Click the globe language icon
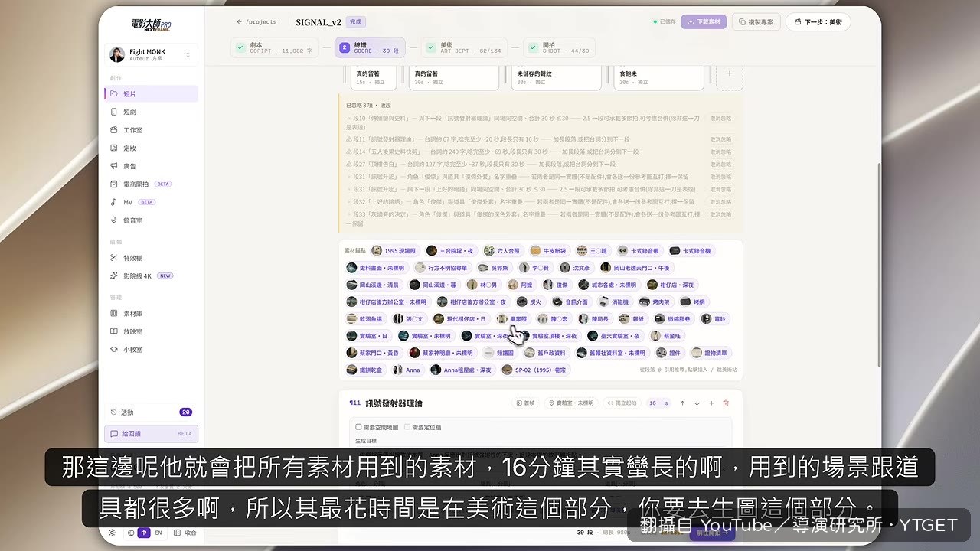Screen dimensions: 980x551 pos(131,533)
